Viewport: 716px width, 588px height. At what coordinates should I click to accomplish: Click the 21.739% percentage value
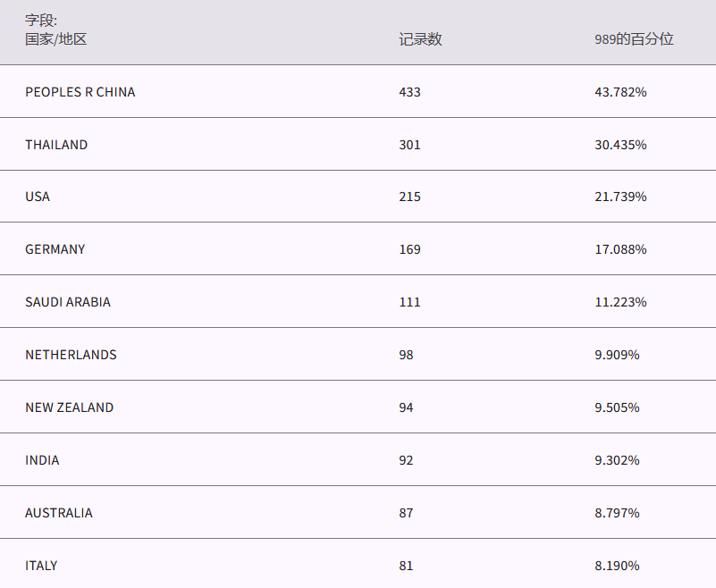coord(620,197)
